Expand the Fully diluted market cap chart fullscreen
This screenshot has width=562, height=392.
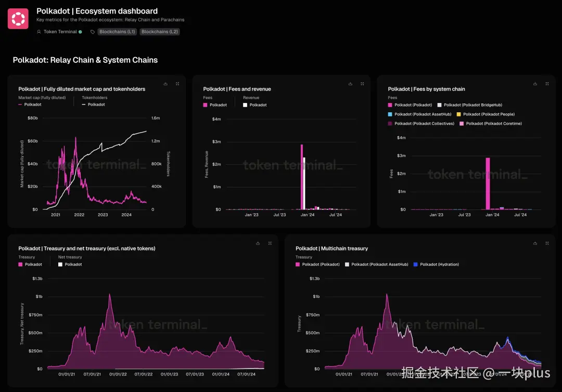click(177, 84)
